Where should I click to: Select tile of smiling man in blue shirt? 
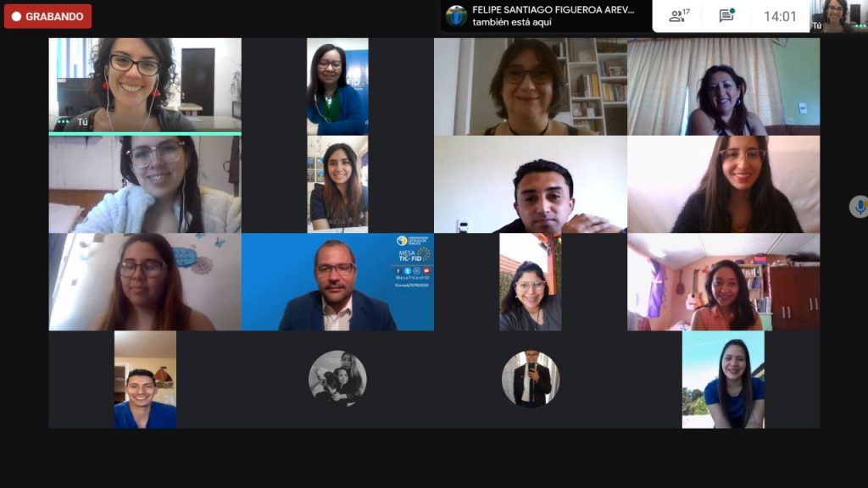click(145, 380)
